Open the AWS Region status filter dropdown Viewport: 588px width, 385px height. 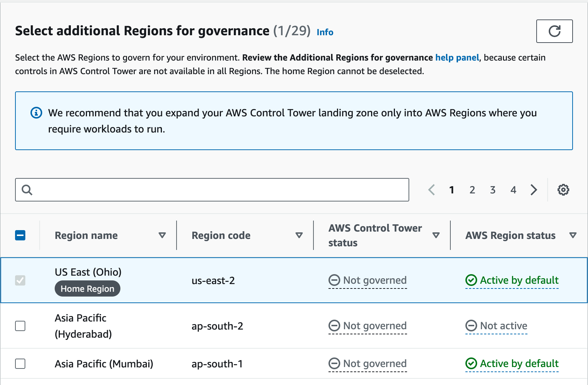click(573, 235)
